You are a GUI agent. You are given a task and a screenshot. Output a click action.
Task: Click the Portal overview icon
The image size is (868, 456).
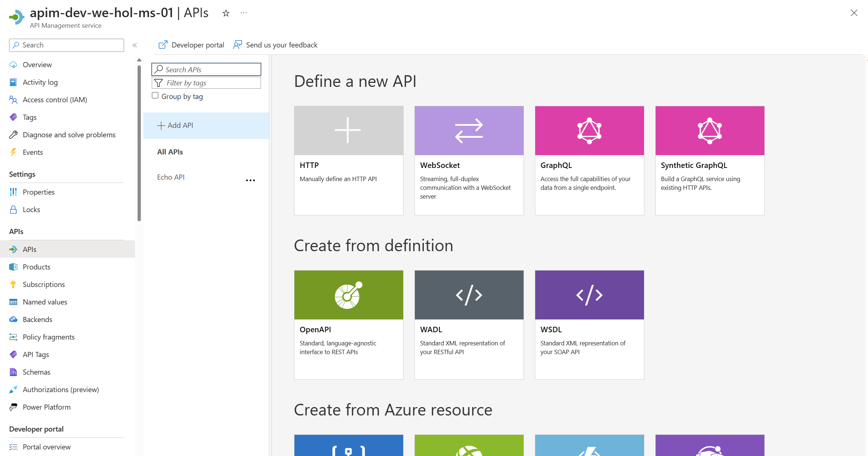point(13,447)
